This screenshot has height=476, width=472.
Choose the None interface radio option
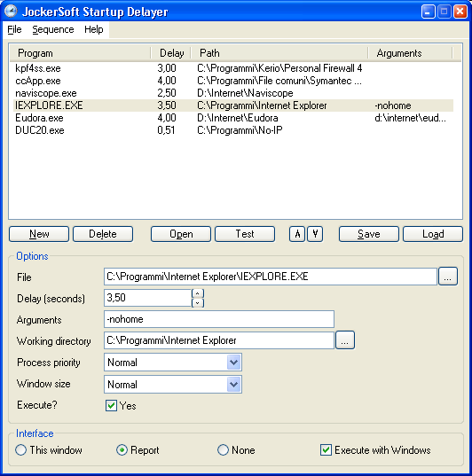(223, 450)
